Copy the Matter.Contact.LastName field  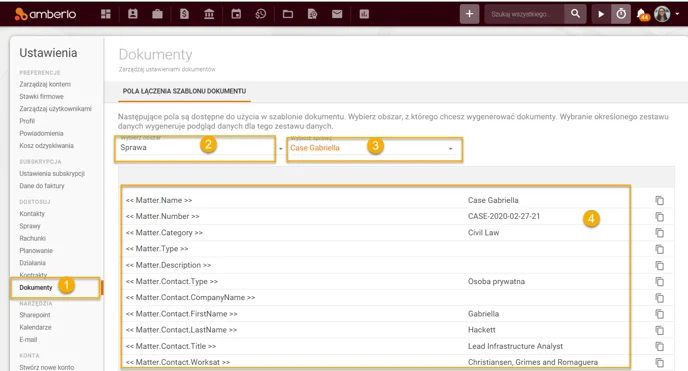click(x=659, y=330)
